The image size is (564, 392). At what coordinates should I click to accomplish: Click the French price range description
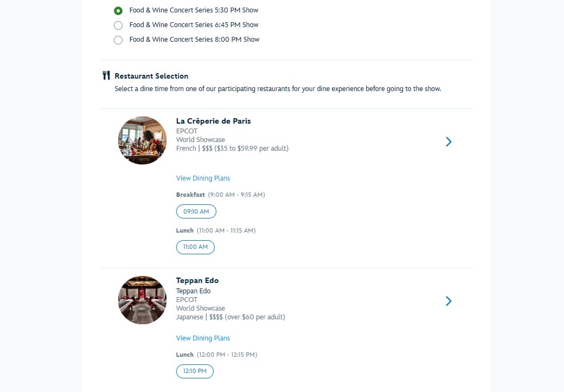pos(232,149)
